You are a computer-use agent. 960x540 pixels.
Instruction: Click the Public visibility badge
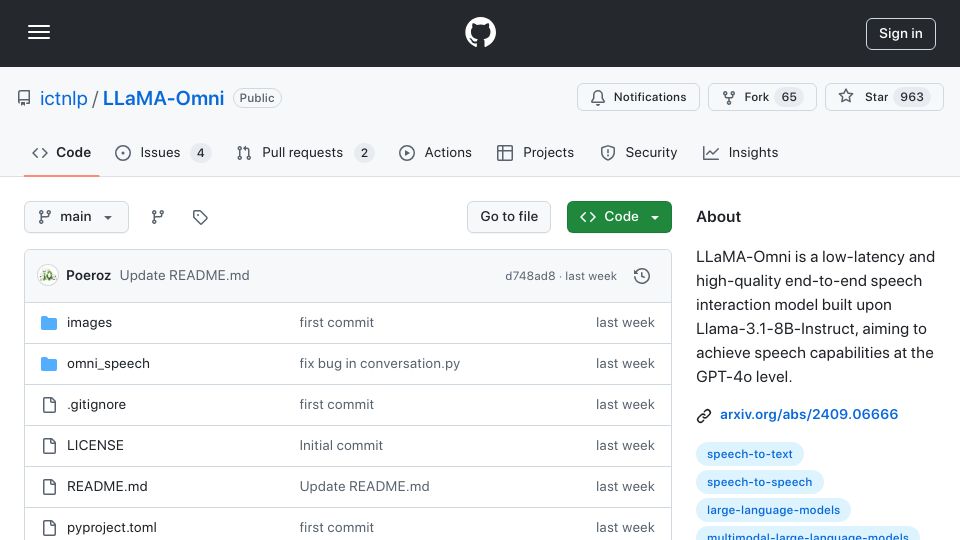[257, 98]
